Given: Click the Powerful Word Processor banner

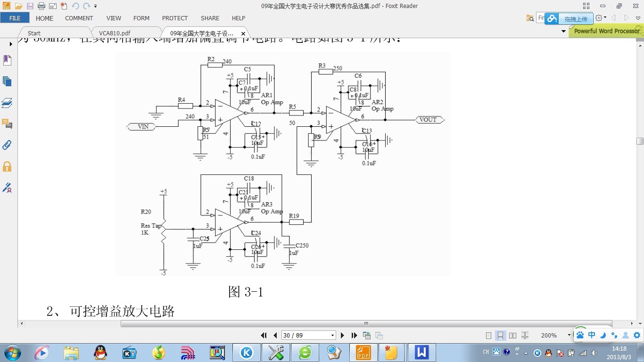Looking at the screenshot, I should coord(606,31).
